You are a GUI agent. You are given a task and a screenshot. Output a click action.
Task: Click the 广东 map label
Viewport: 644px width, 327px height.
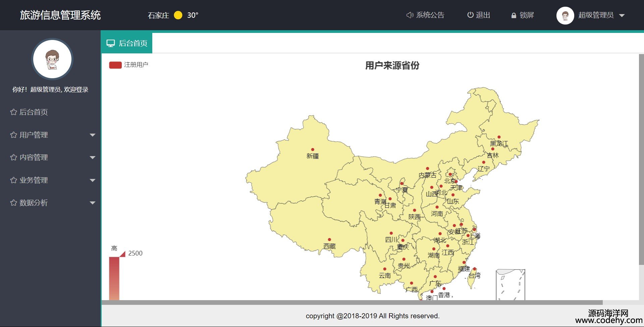coord(435,283)
